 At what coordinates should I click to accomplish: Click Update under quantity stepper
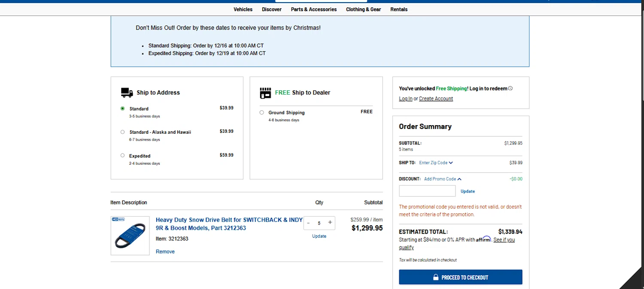click(x=319, y=236)
